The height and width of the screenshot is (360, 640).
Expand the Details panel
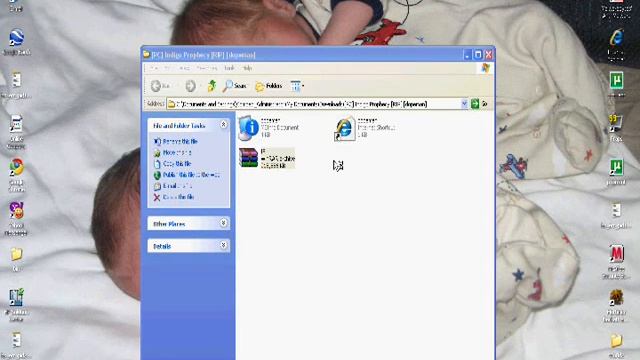click(223, 245)
